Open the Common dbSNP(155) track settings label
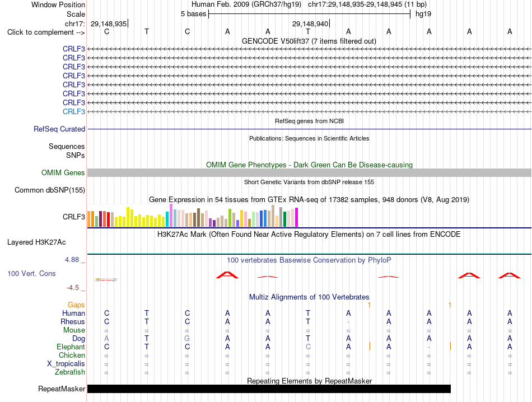This screenshot has width=532, height=402. tap(50, 190)
